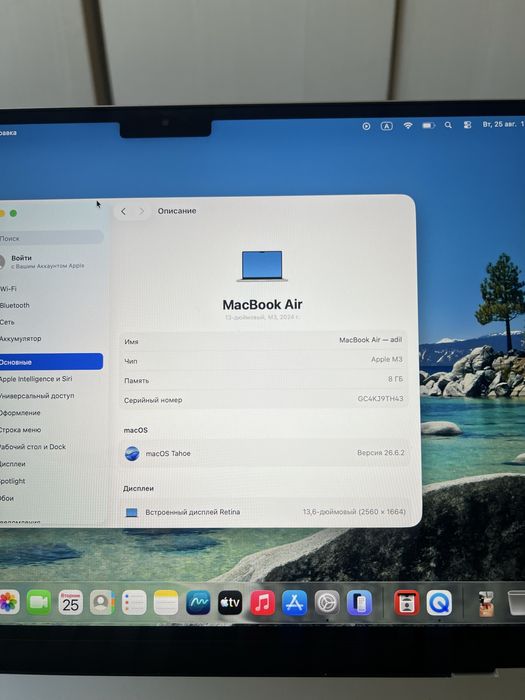Click the Поиск search field
Viewport: 525px width, 700px height.
coord(51,238)
